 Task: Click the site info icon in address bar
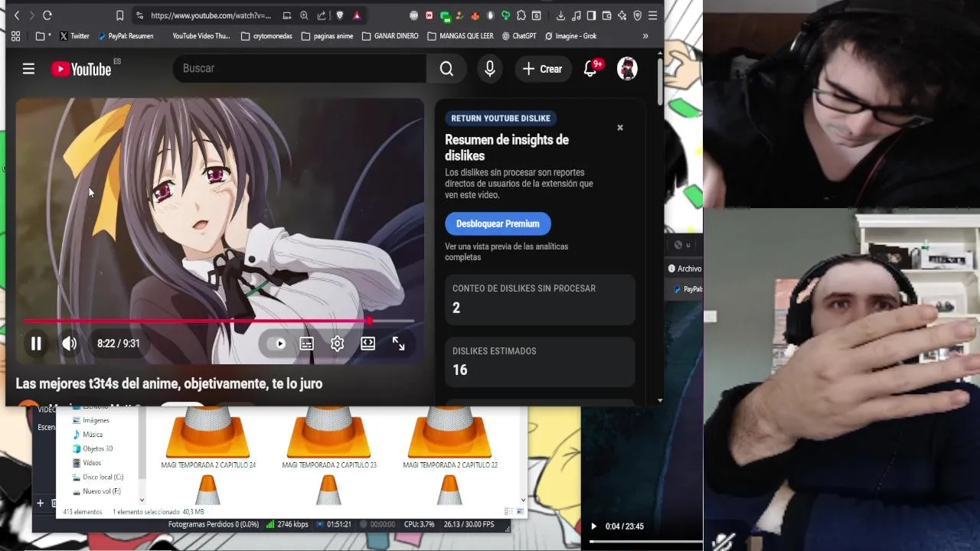tap(139, 15)
